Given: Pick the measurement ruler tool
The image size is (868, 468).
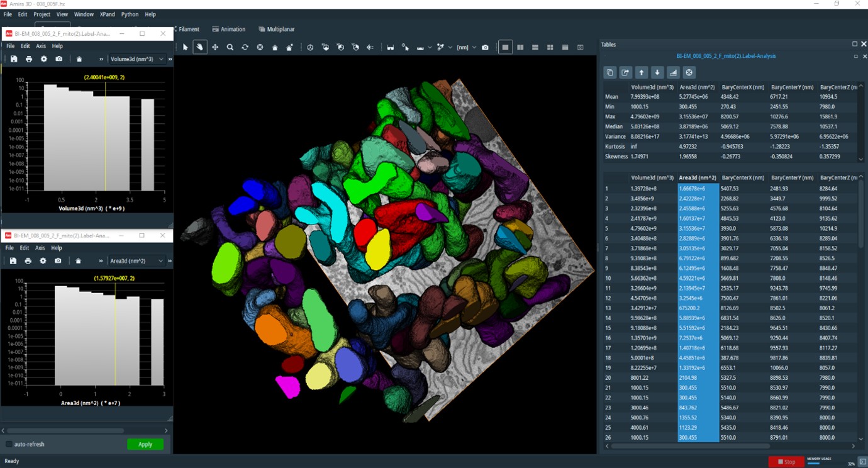Looking at the screenshot, I should (x=420, y=47).
